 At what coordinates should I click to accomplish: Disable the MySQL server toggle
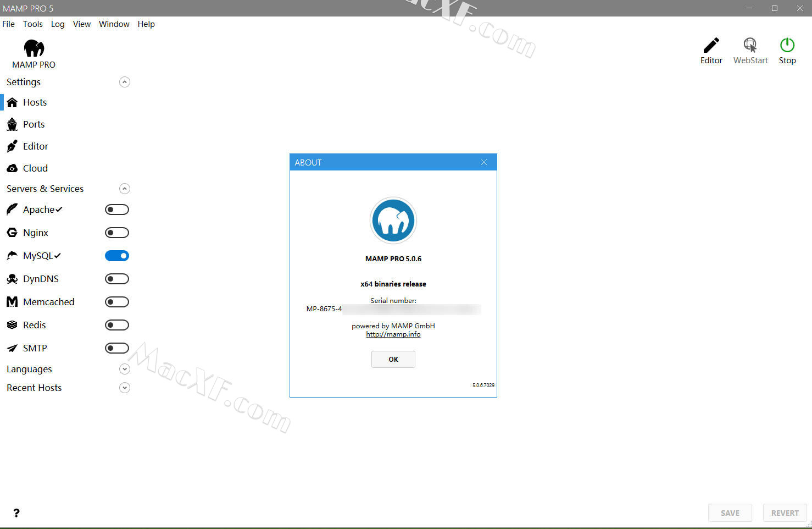(x=116, y=256)
